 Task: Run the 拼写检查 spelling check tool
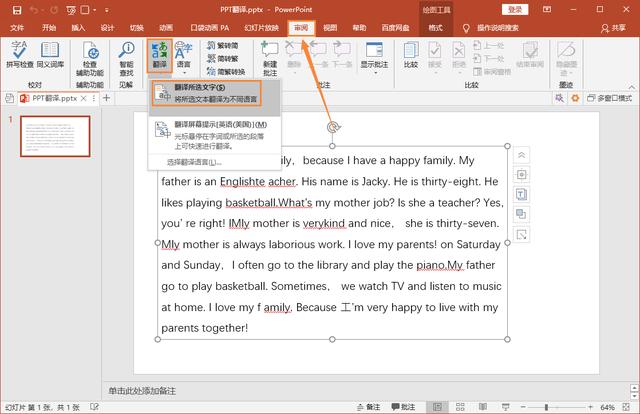tap(20, 54)
